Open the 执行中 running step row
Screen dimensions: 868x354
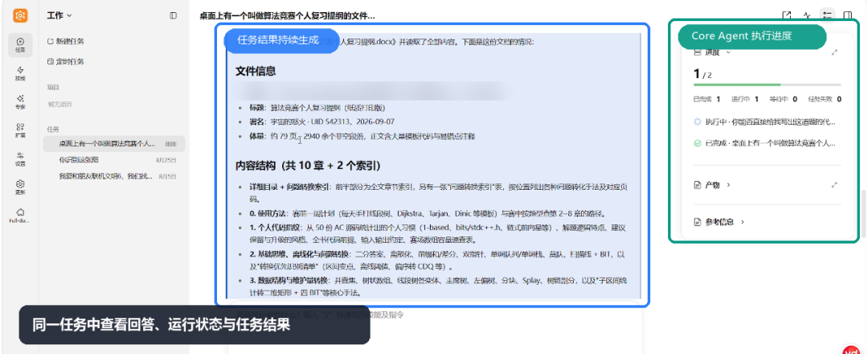[x=764, y=121]
